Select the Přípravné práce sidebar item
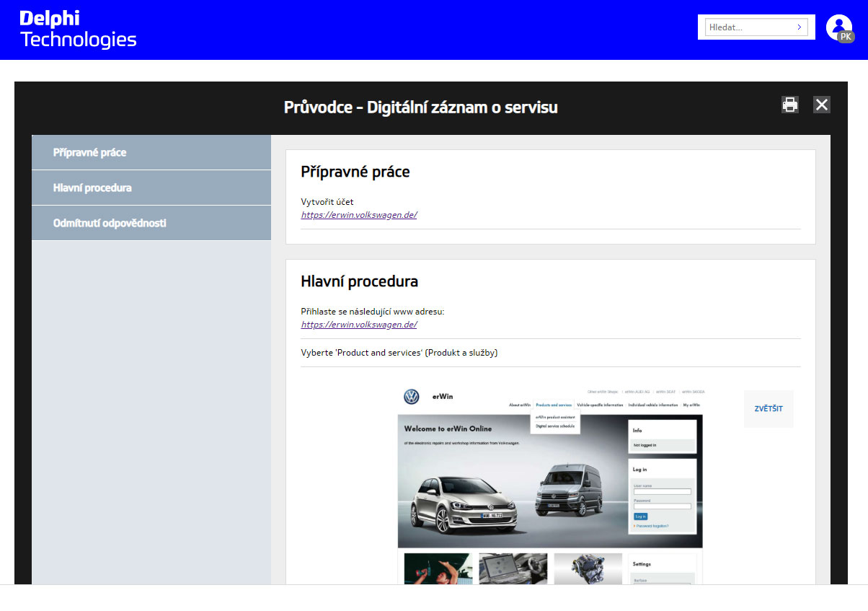 151,153
